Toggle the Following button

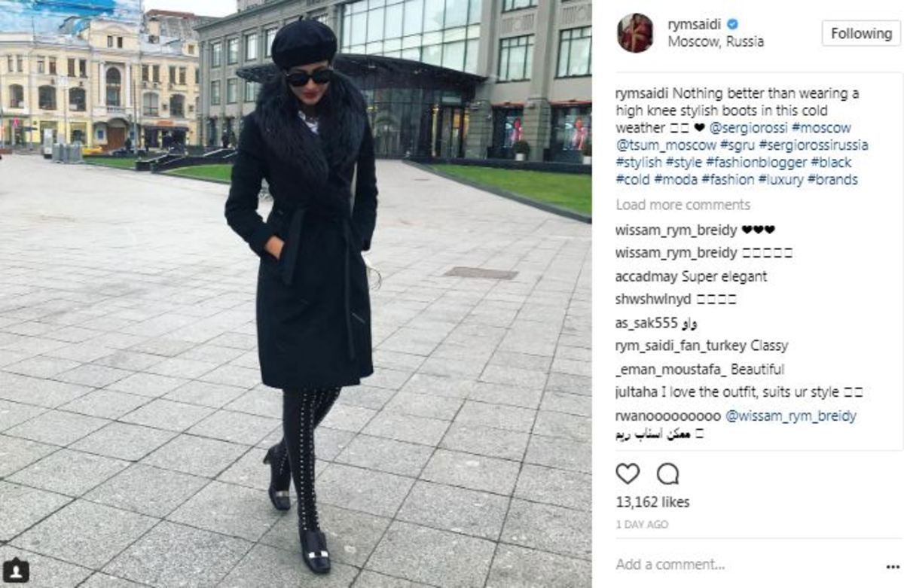click(861, 33)
